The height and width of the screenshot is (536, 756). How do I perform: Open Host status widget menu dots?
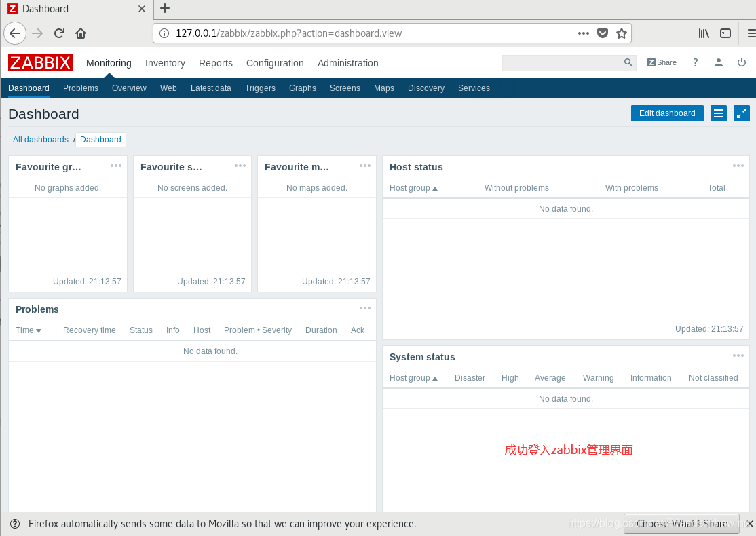(x=738, y=166)
